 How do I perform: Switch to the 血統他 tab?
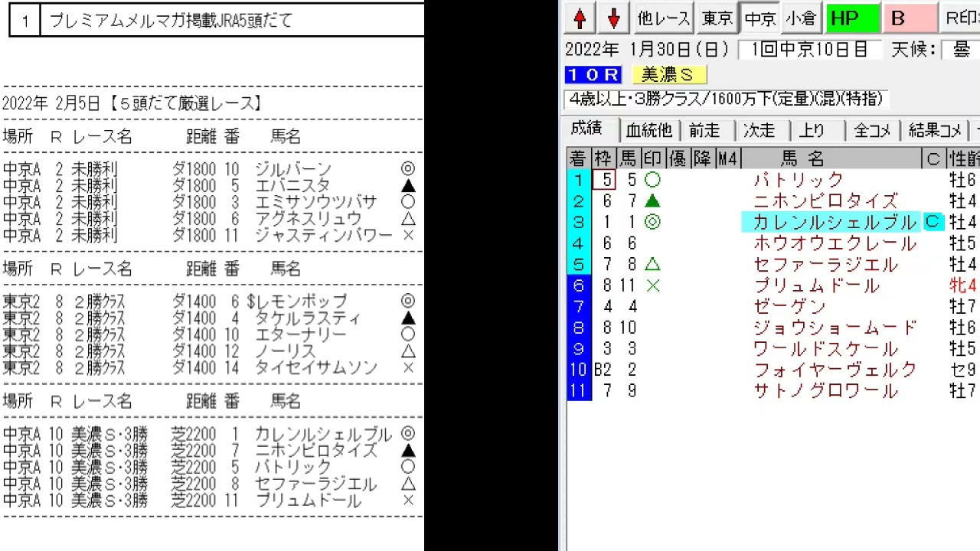[x=648, y=131]
